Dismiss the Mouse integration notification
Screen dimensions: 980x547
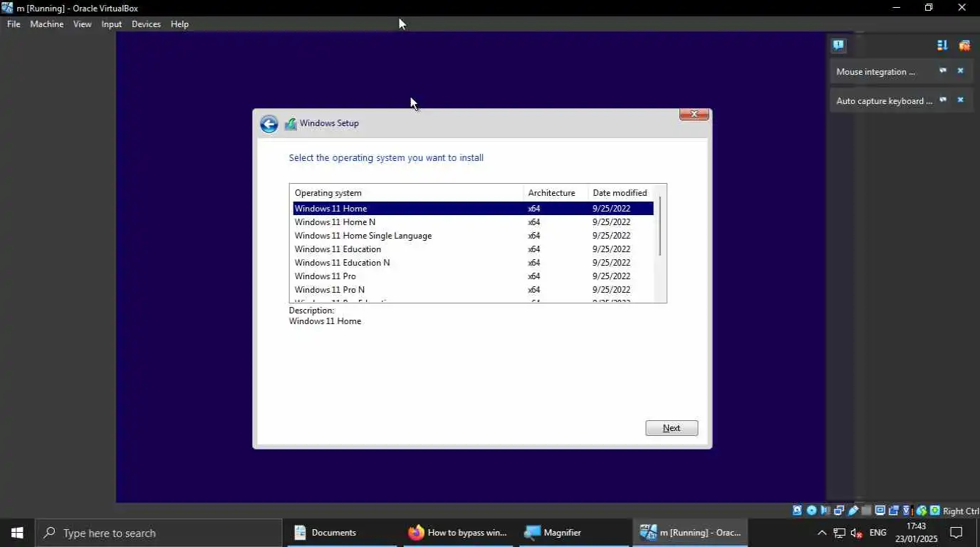960,71
